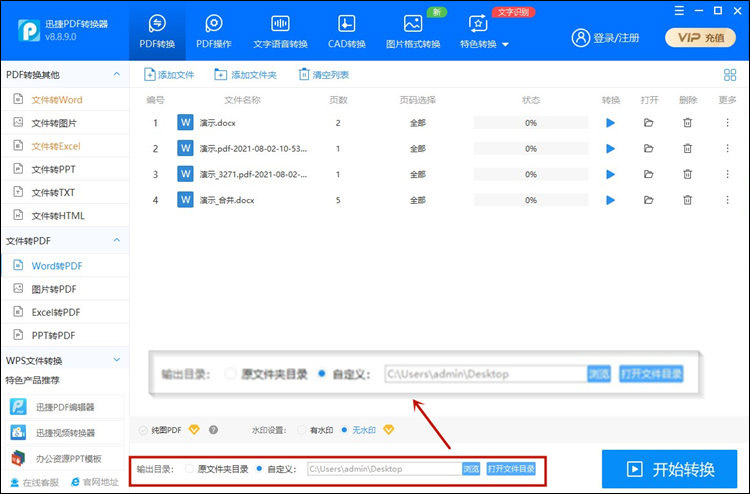Open 特色转换 dropdown menu

(x=484, y=33)
